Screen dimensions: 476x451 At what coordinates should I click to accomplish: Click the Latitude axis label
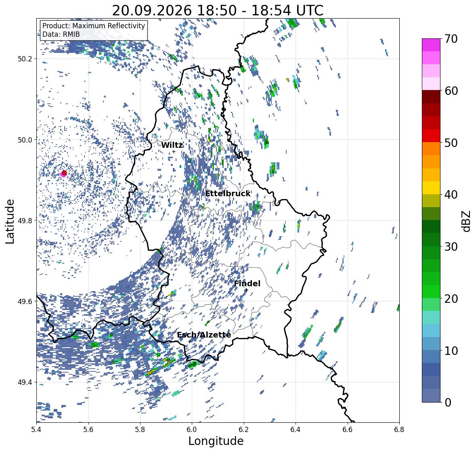pos(10,221)
